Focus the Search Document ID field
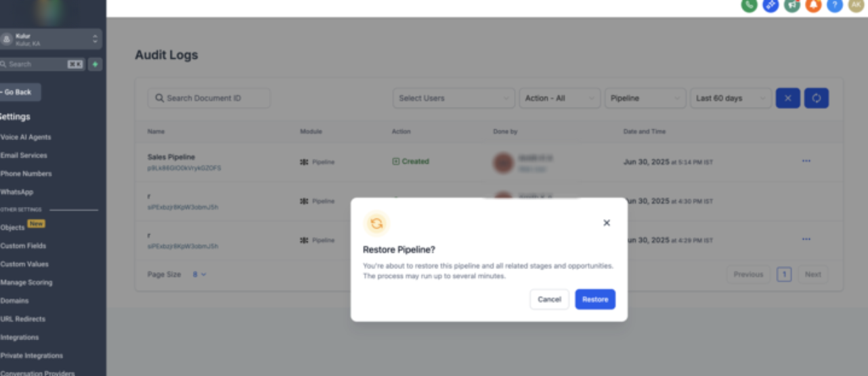Image resolution: width=868 pixels, height=376 pixels. pos(209,98)
